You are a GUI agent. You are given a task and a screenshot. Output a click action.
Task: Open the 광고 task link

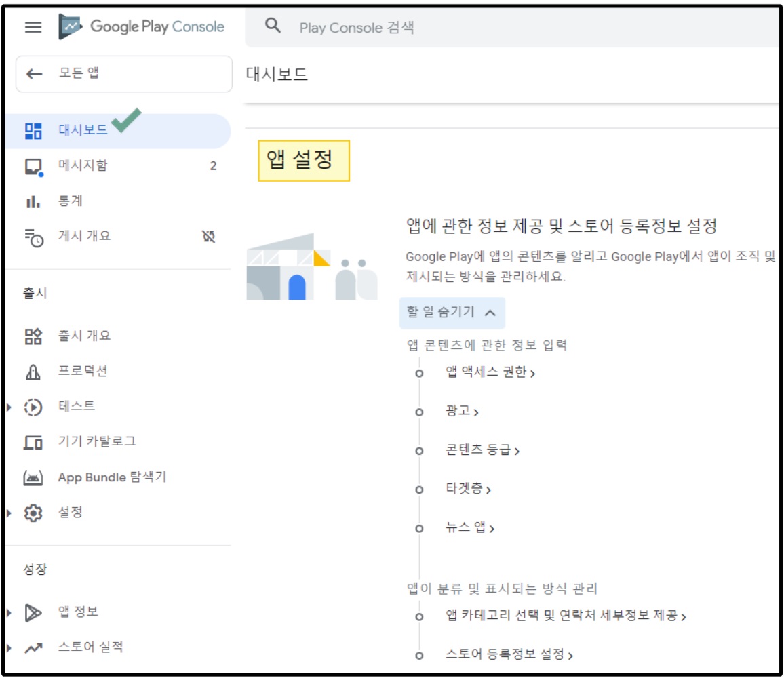pos(462,412)
